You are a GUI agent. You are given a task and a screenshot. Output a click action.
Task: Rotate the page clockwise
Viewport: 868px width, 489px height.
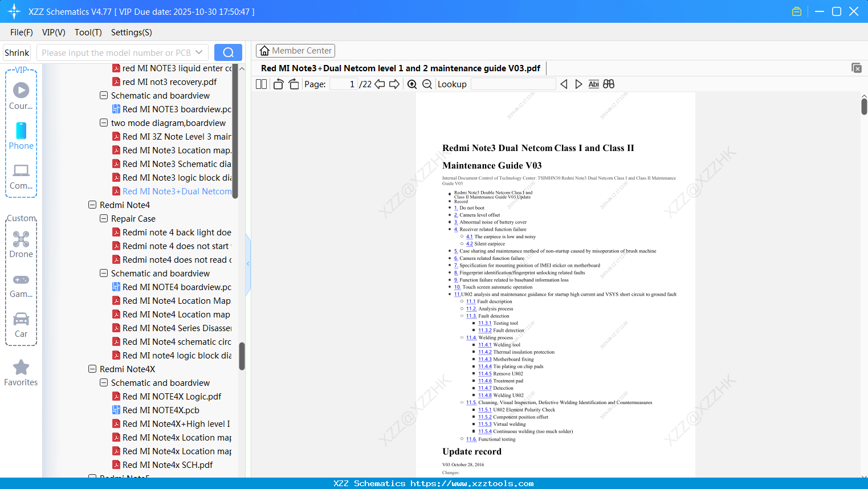click(x=294, y=84)
